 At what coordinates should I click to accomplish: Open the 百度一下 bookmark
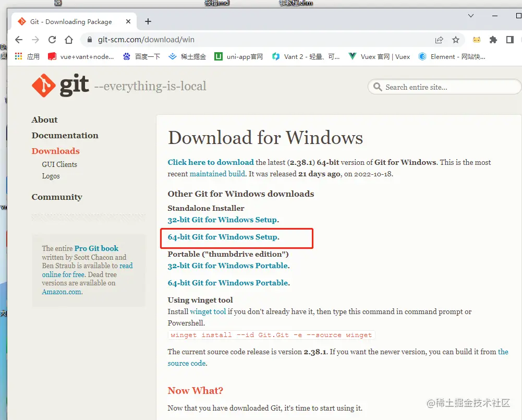141,57
